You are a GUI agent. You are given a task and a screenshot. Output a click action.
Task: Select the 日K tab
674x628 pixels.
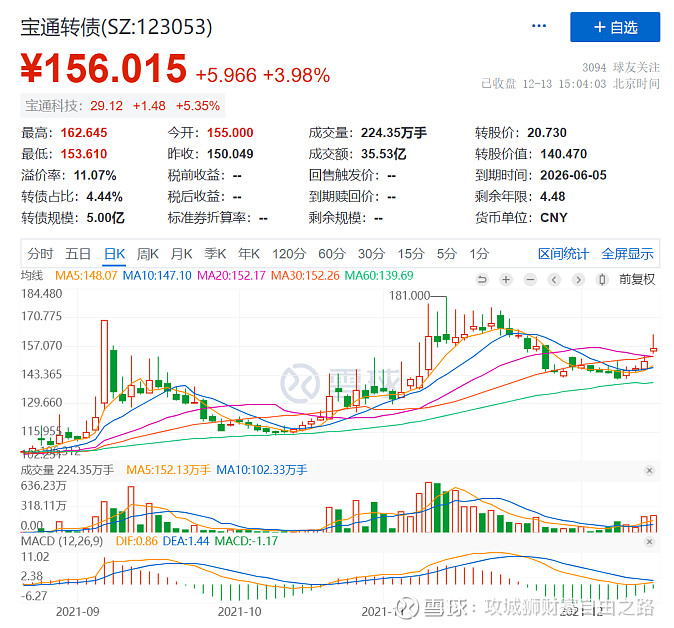click(x=114, y=254)
